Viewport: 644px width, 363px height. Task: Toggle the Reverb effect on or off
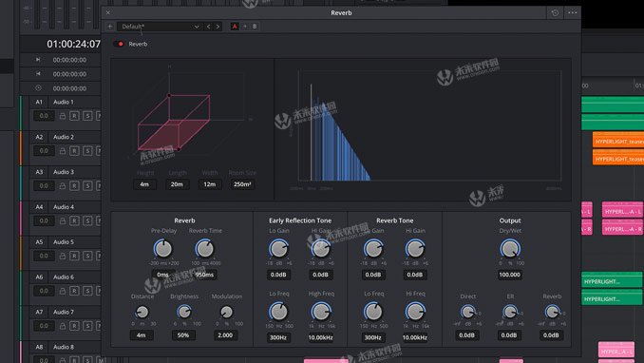click(x=119, y=44)
